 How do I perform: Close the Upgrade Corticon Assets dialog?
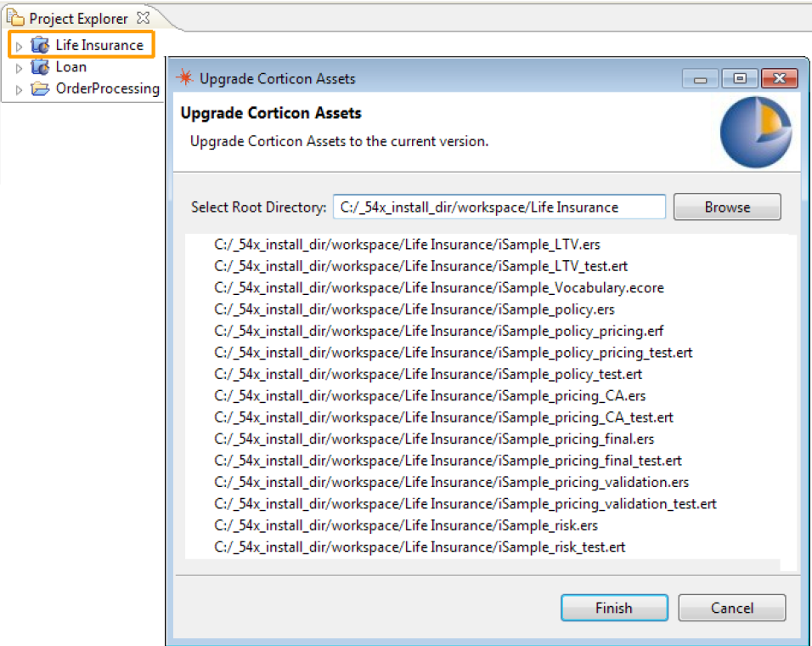[x=780, y=78]
